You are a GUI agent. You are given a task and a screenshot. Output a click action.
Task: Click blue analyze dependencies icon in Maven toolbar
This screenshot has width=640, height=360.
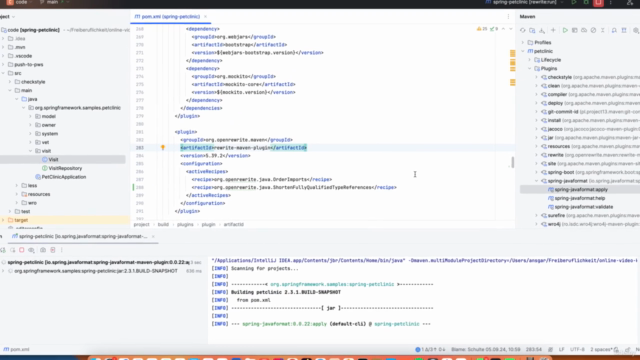(x=624, y=31)
